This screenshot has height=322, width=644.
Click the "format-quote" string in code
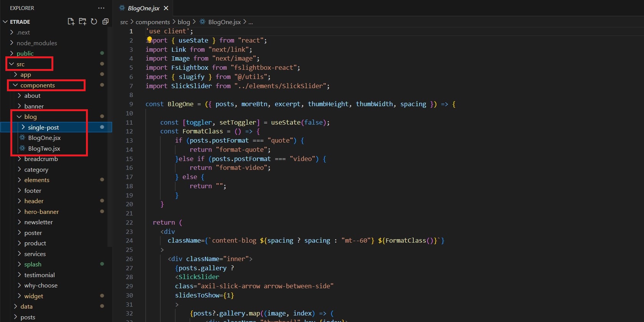coord(243,149)
